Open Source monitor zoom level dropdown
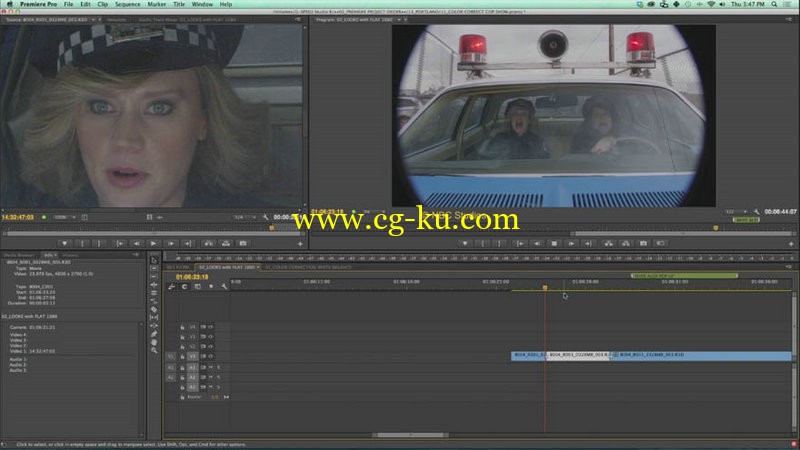The image size is (800, 450). click(64, 217)
